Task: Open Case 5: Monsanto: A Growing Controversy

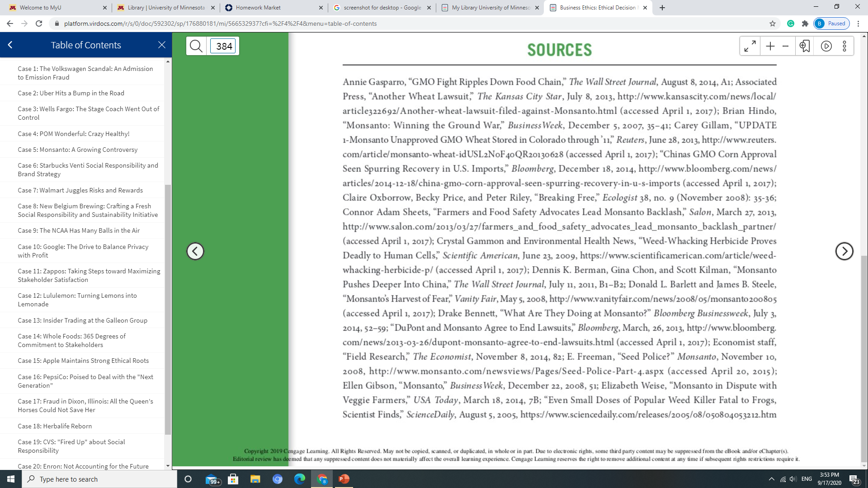Action: click(78, 150)
